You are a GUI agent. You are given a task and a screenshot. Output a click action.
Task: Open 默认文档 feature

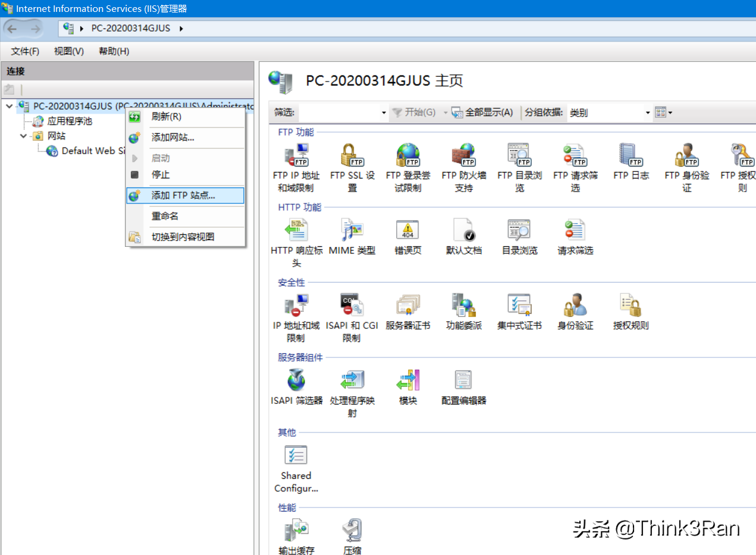pyautogui.click(x=464, y=237)
